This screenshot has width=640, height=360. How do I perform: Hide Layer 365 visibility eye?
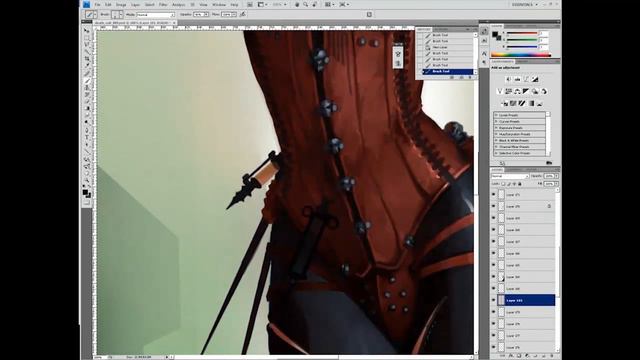click(x=493, y=265)
